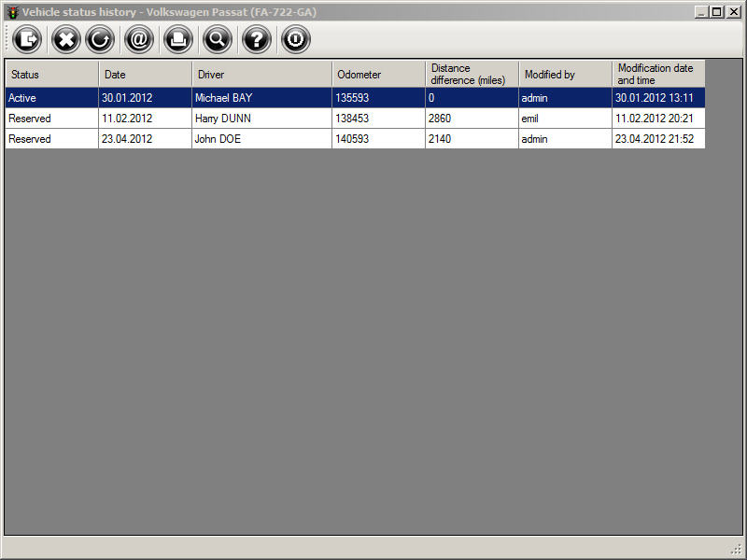Print the vehicle status history
Screen dimensions: 747x560
click(x=177, y=39)
